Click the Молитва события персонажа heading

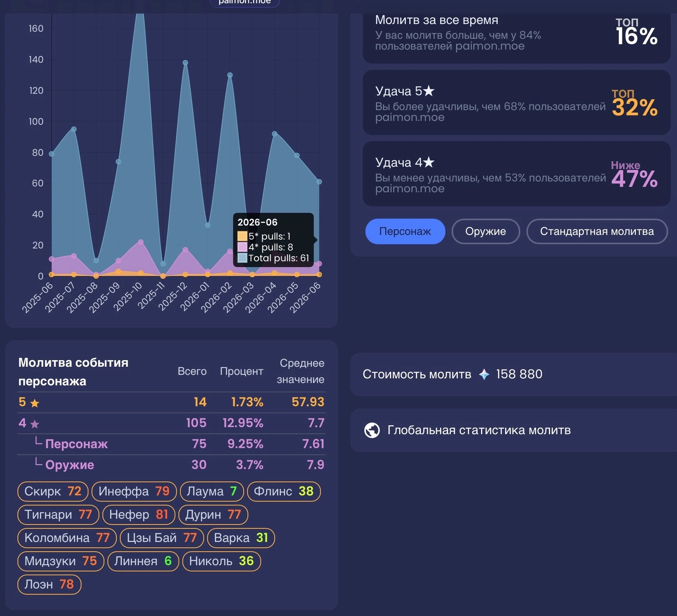coord(73,372)
